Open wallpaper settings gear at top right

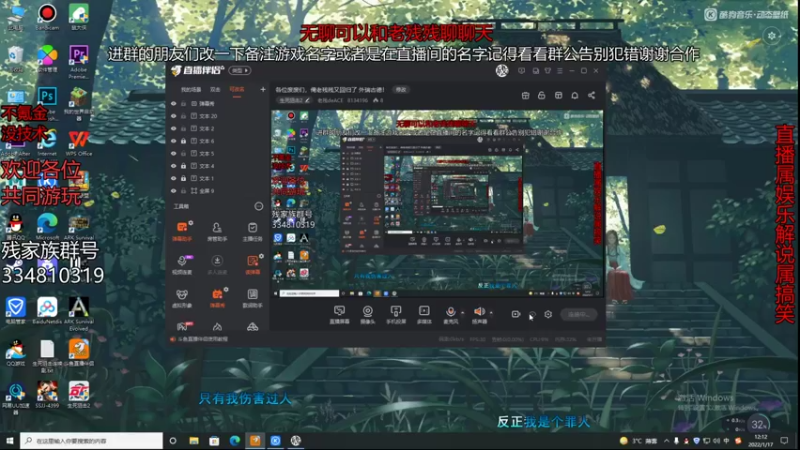coord(772,35)
